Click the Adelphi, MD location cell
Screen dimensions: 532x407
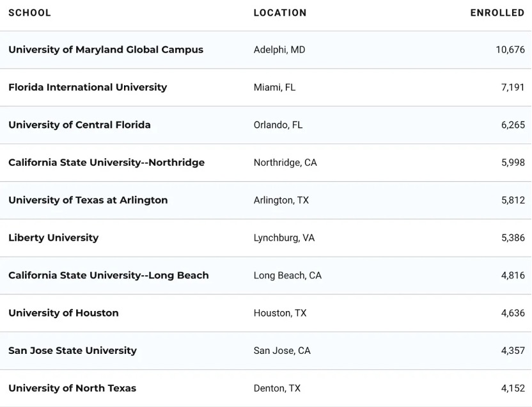(279, 50)
